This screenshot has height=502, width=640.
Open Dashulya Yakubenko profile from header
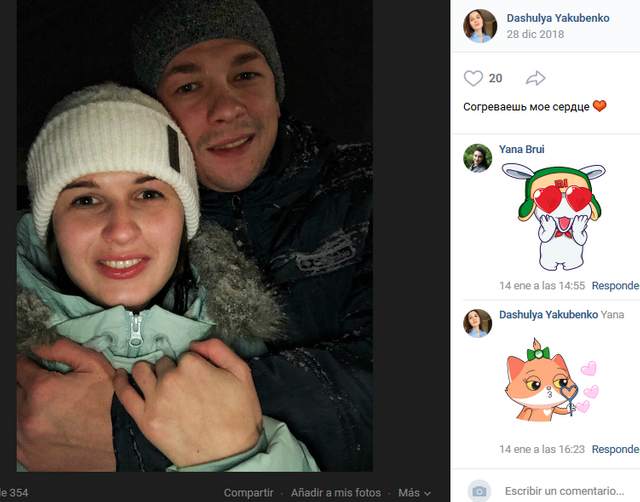pyautogui.click(x=558, y=18)
